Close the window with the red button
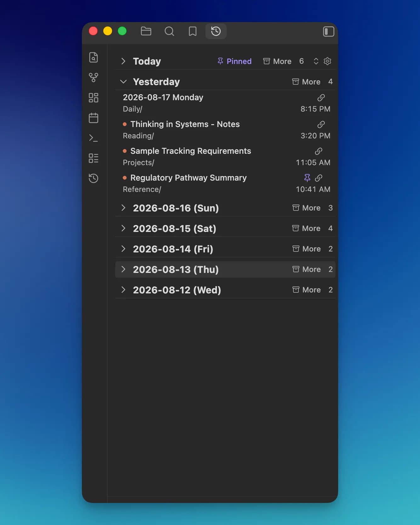This screenshot has height=525, width=420. pos(93,31)
